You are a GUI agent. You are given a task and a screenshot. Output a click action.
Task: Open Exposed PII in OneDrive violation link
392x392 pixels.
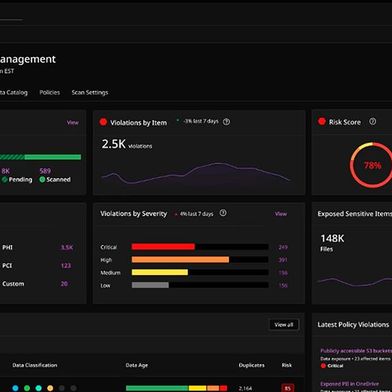(x=349, y=384)
